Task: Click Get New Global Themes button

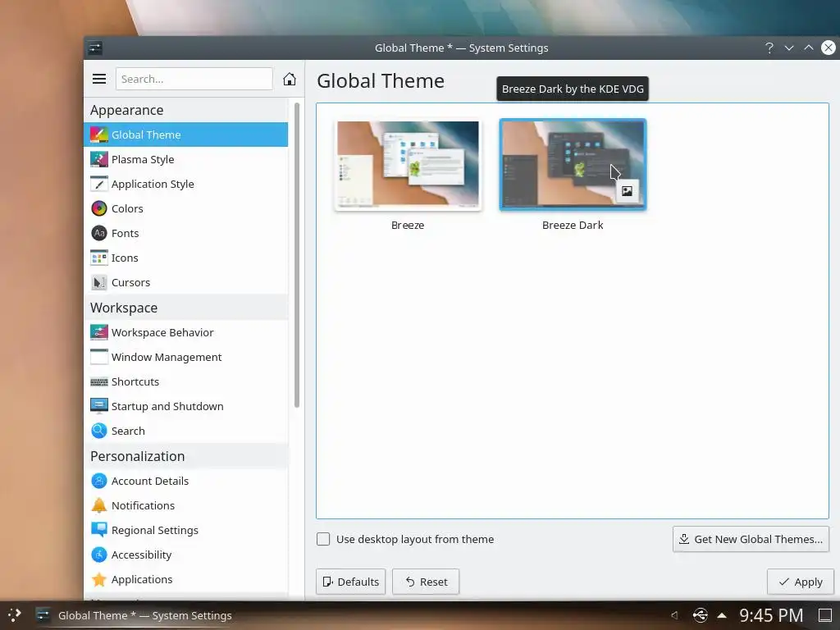Action: pyautogui.click(x=751, y=539)
